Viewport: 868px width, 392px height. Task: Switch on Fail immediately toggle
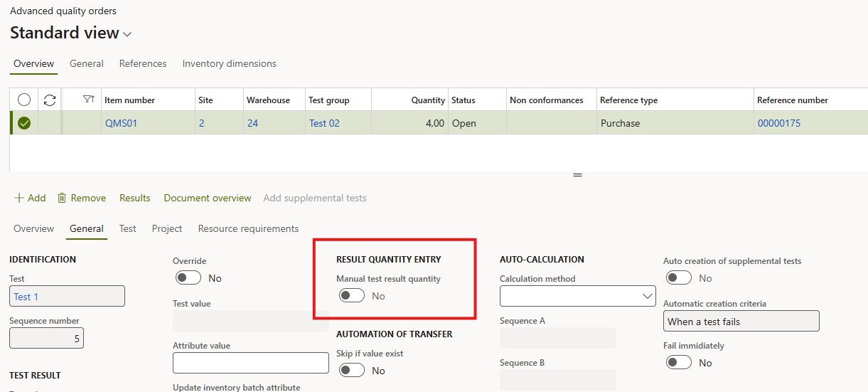tap(679, 363)
